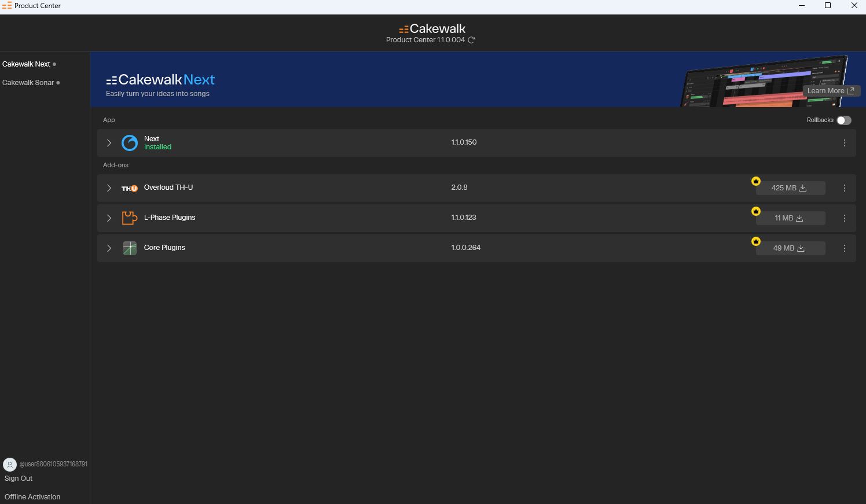866x504 pixels.
Task: Click the crown badge on Overloud TH-U
Action: coord(756,181)
